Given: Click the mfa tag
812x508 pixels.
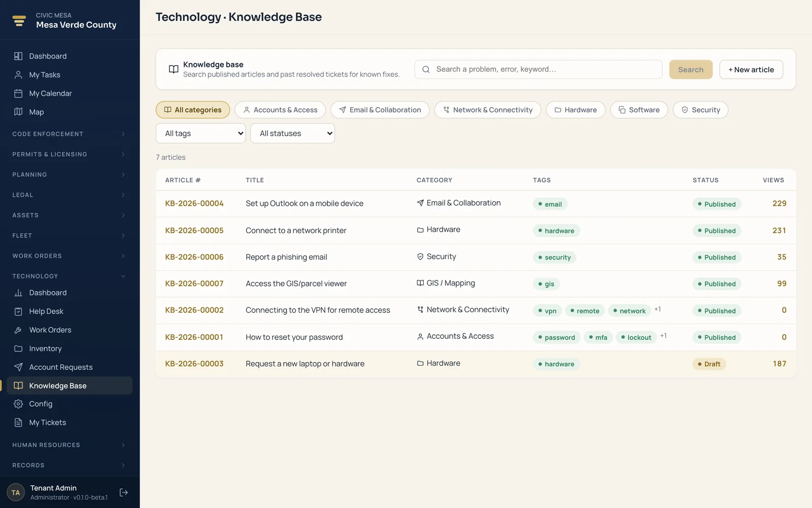Looking at the screenshot, I should click(598, 337).
